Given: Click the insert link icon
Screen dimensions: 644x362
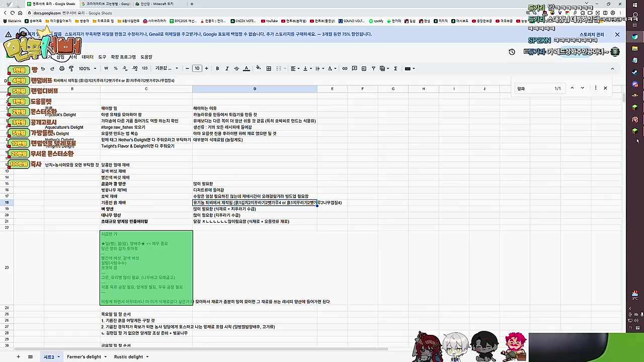Looking at the screenshot, I should pos(345,68).
